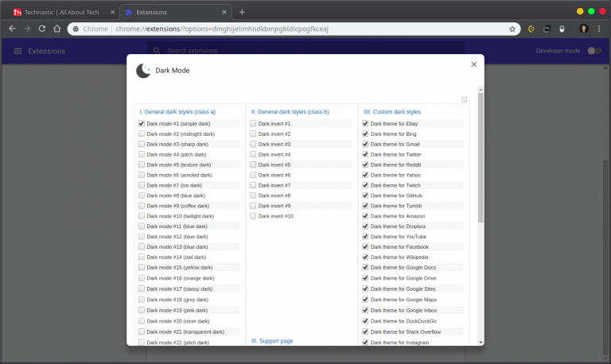
Task: Open the III. Support page link
Action: (272, 341)
